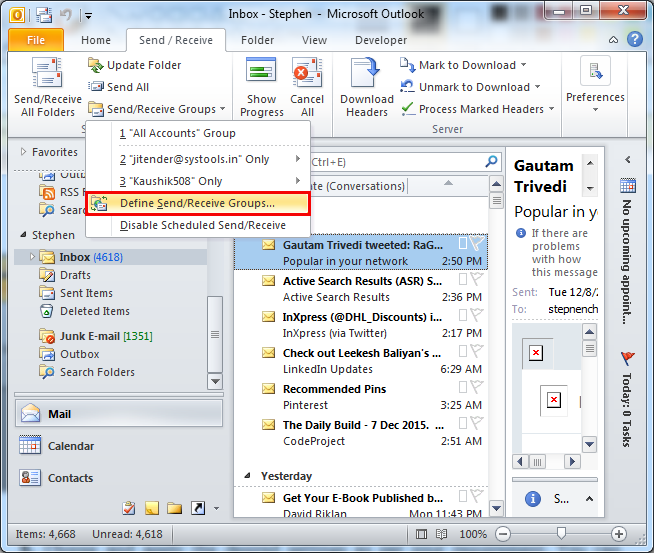Click Reading view icon in status bar
Image resolution: width=656 pixels, height=553 pixels.
click(x=441, y=534)
